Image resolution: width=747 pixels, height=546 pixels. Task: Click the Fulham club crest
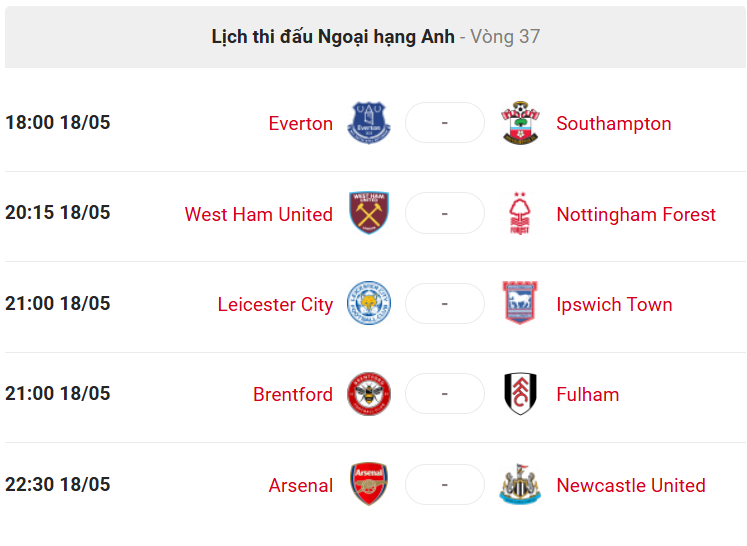pos(520,394)
